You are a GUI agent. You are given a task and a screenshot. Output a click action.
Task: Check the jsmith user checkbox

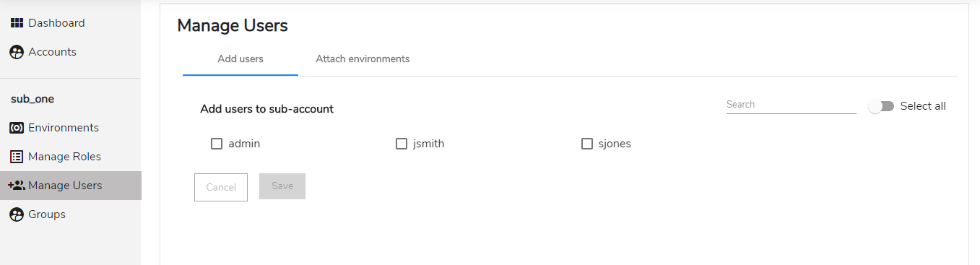pyautogui.click(x=402, y=144)
